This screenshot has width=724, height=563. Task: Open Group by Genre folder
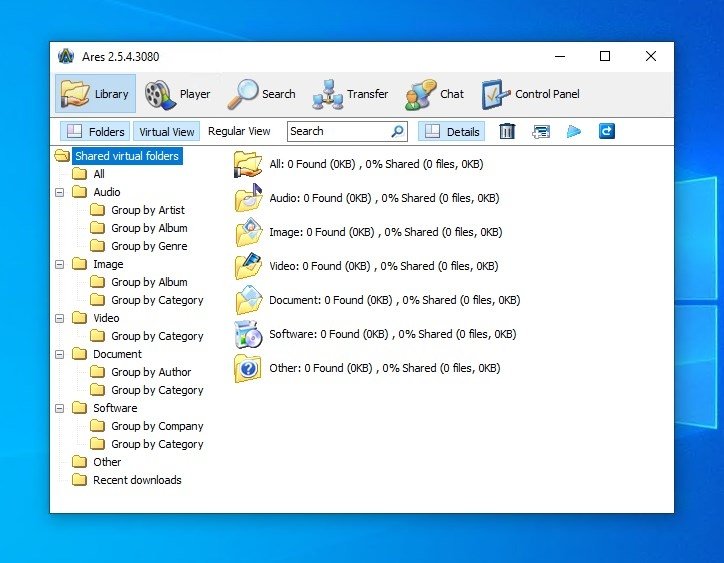(x=149, y=246)
